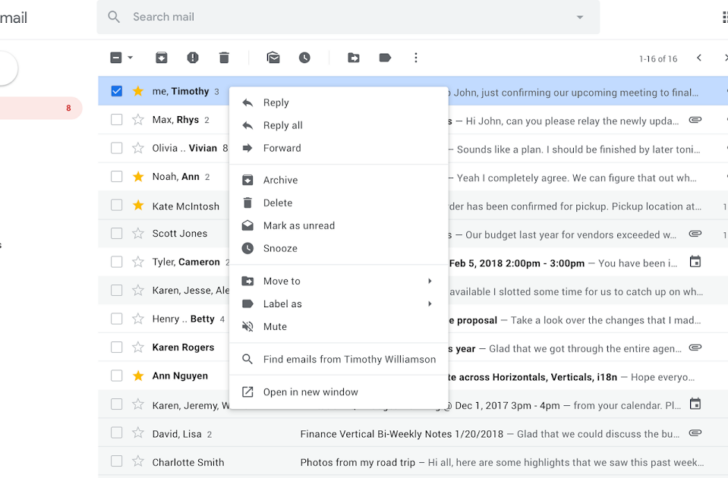Image resolution: width=728 pixels, height=478 pixels.
Task: Open the Finance Vertical Bi-Weekly Notes email
Action: [413, 433]
